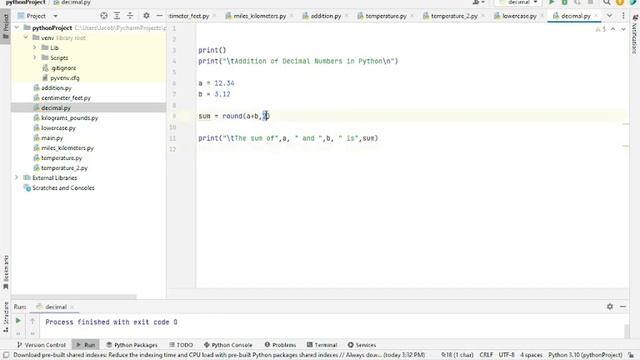Click the 4 spaces indent setting
Viewport: 640px width, 360px height.
coord(531,355)
